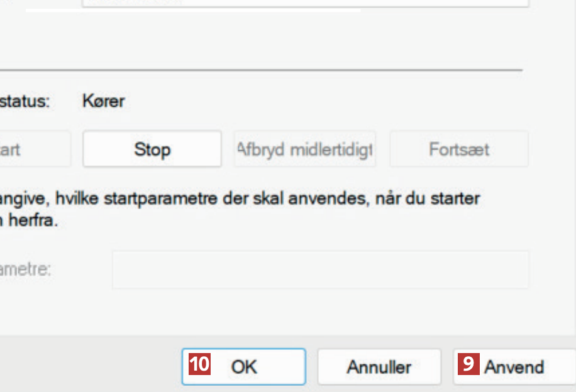Click empty footer area left of OK

(x=88, y=367)
